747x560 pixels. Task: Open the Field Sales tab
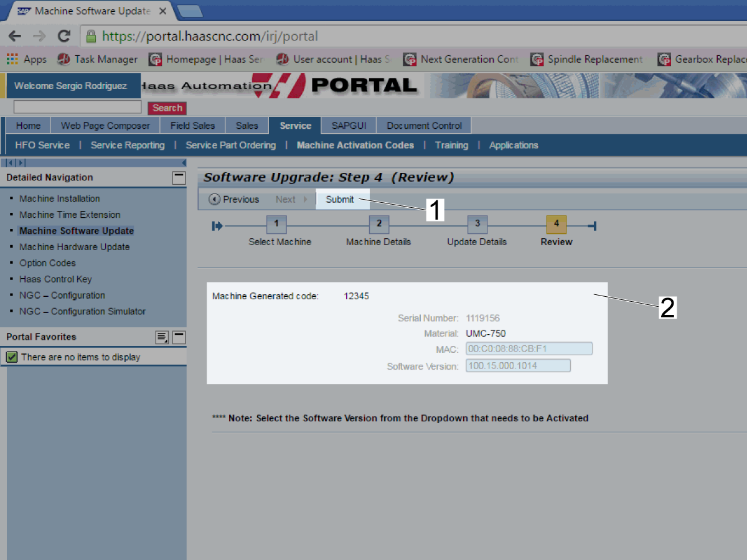(192, 126)
